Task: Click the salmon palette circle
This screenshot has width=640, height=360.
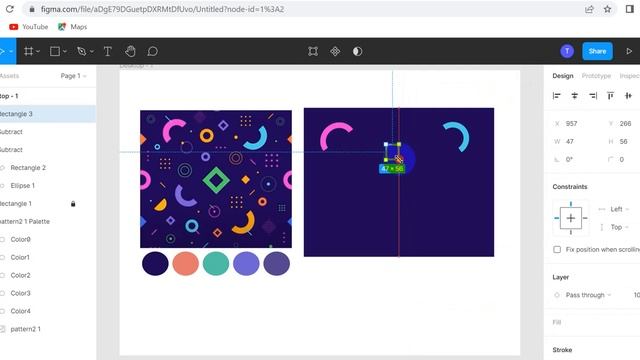Action: pos(185,264)
